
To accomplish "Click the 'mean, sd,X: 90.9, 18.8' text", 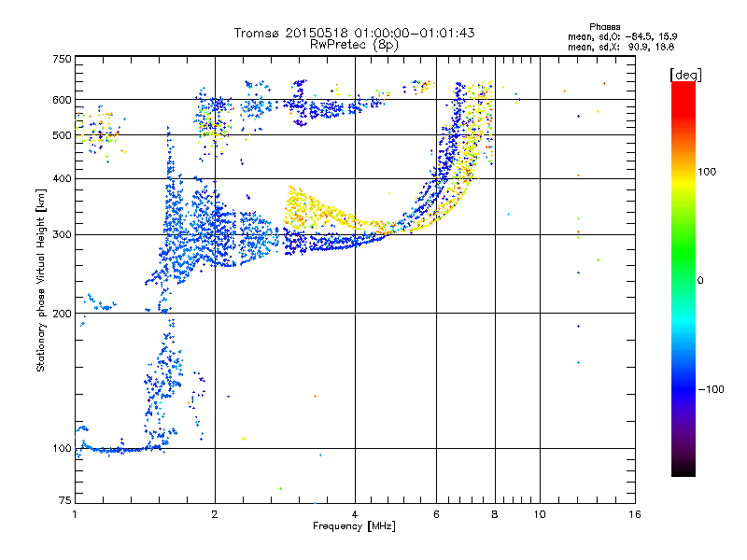I will point(621,47).
